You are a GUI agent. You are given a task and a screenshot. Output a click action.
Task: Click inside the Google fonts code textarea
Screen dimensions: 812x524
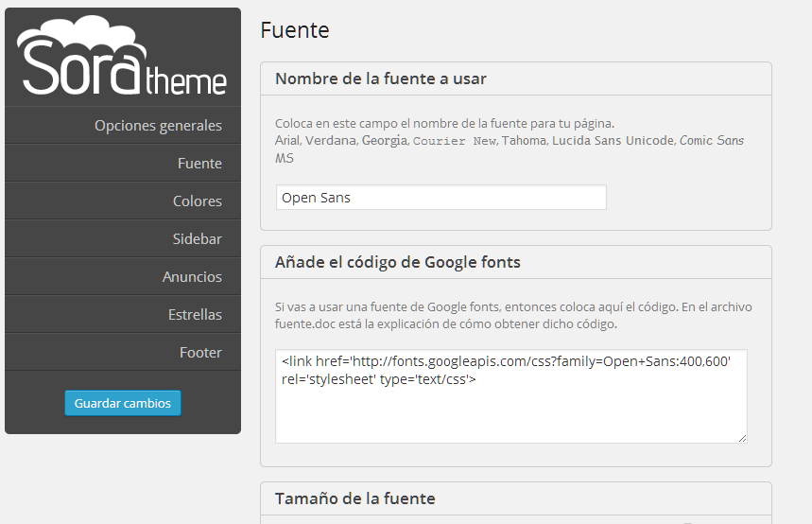(x=511, y=396)
